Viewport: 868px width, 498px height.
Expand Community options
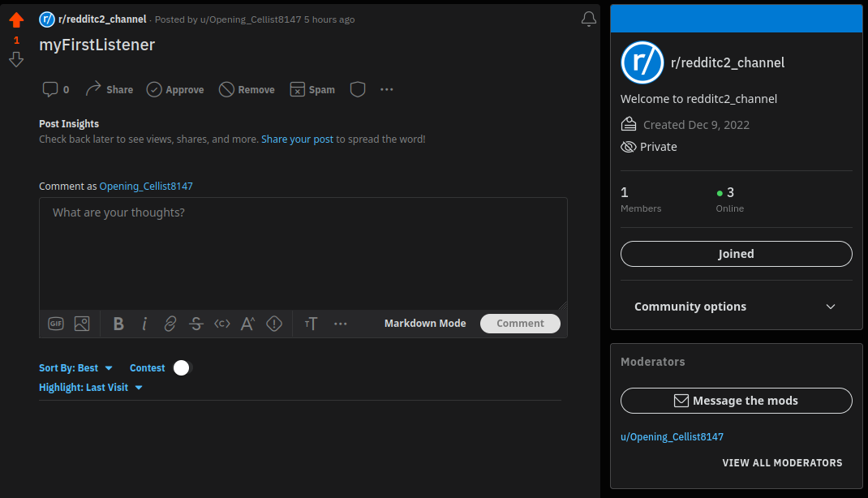pos(737,307)
